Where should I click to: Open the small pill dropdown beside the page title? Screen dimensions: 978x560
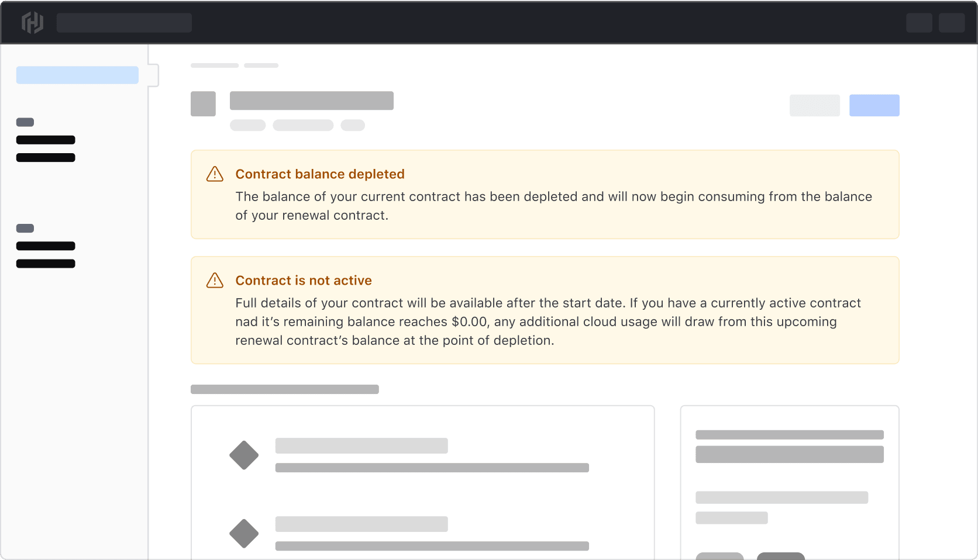tap(353, 125)
